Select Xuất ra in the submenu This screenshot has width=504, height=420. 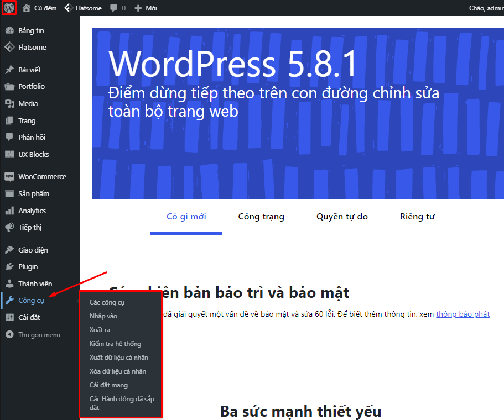(100, 330)
